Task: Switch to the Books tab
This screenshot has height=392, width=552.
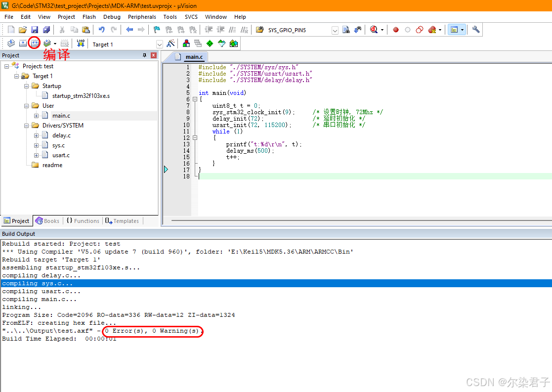Action: [47, 221]
